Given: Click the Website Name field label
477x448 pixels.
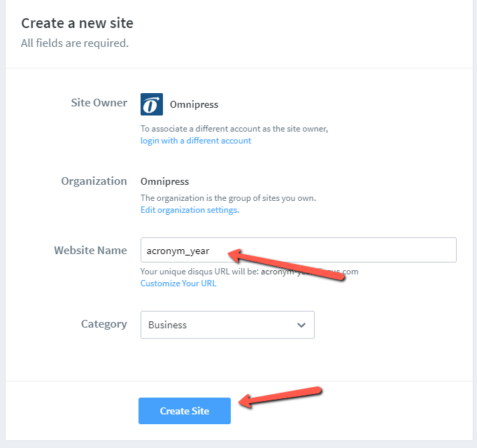Looking at the screenshot, I should tap(90, 250).
